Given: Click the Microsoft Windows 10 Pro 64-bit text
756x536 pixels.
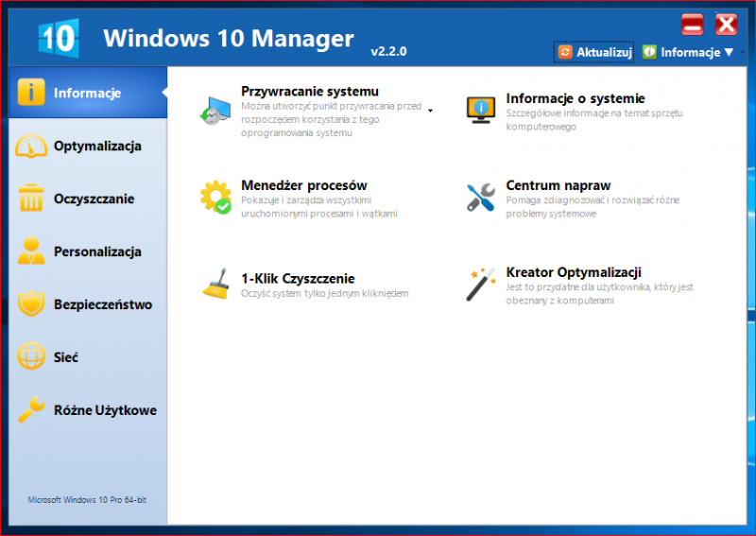Looking at the screenshot, I should (x=87, y=500).
